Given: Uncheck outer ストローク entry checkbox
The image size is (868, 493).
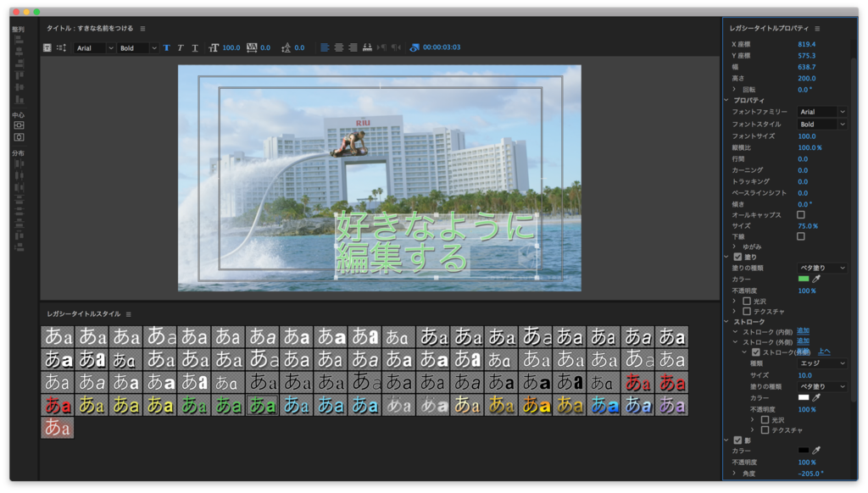Looking at the screenshot, I should [755, 352].
